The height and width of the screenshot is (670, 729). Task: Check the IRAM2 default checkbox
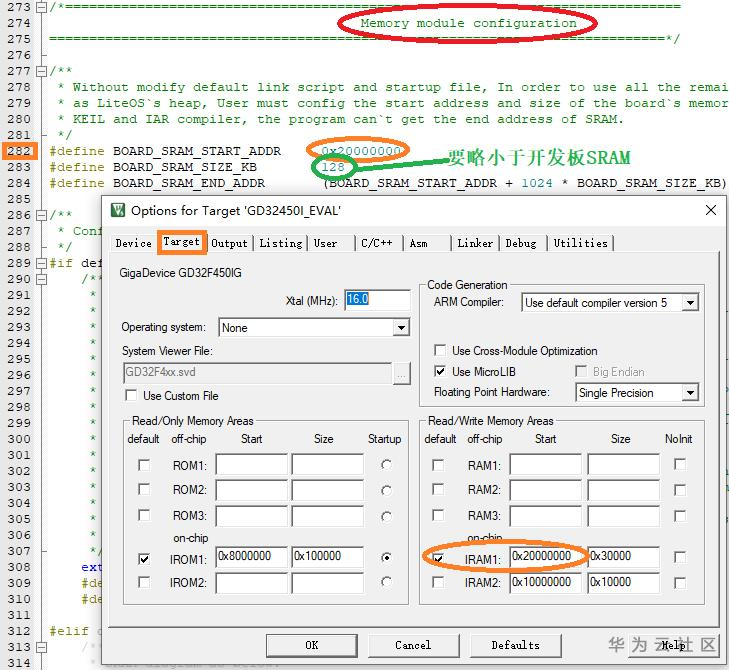pos(438,583)
